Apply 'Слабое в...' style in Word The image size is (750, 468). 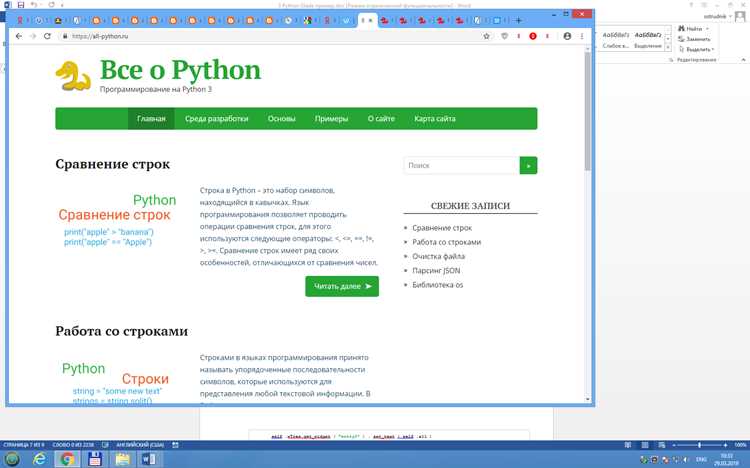pos(616,40)
